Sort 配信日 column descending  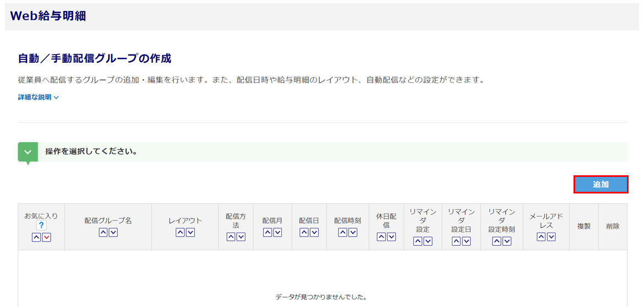(314, 233)
